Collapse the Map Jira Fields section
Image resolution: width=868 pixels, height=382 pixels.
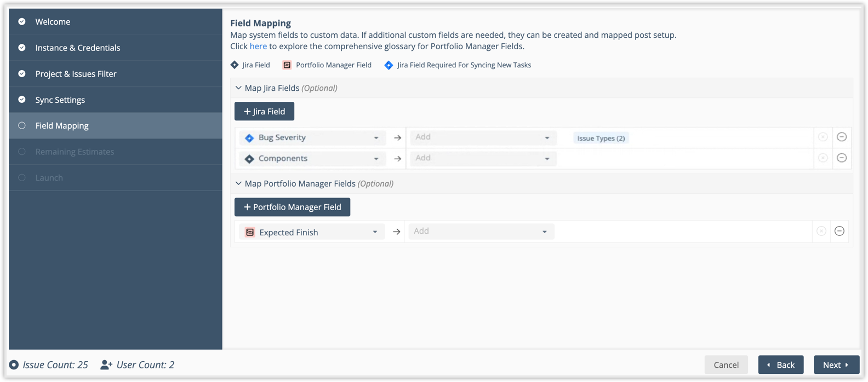click(238, 88)
